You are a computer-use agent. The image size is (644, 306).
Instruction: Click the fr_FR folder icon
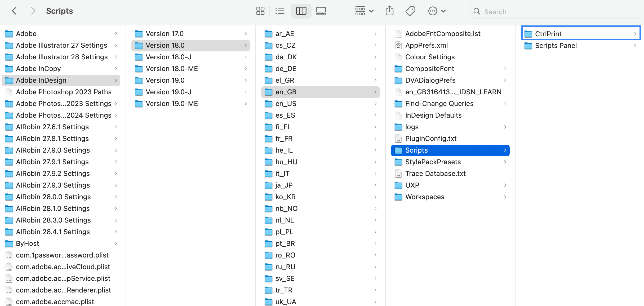269,139
